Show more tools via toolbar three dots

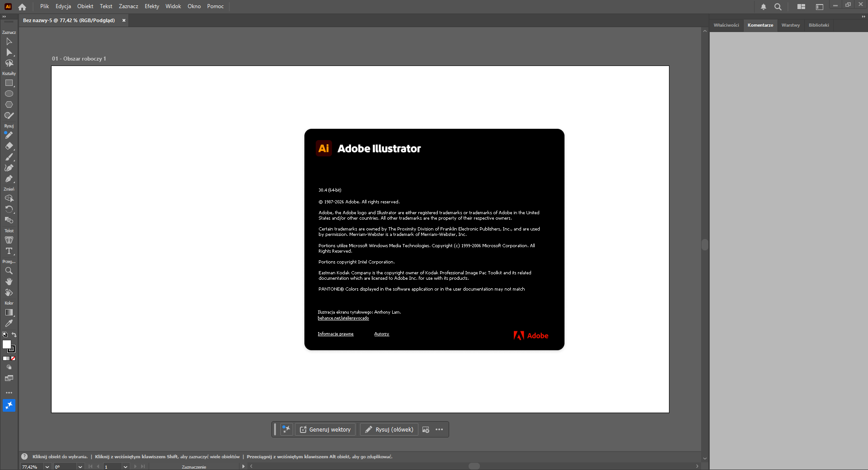[x=9, y=393]
